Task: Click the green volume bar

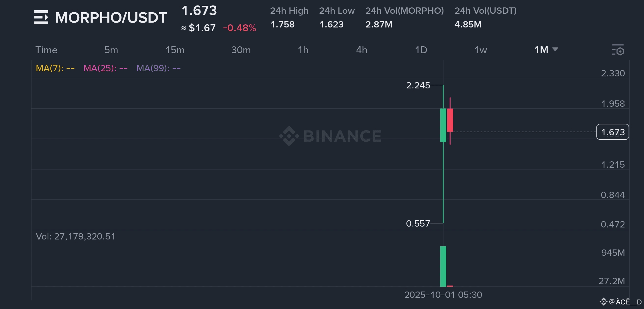Action: point(443,266)
